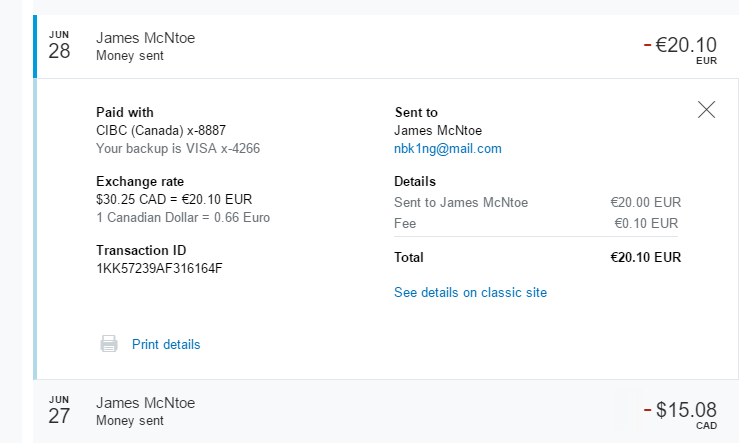Click the Fee €0.10 EUR row

click(x=538, y=223)
